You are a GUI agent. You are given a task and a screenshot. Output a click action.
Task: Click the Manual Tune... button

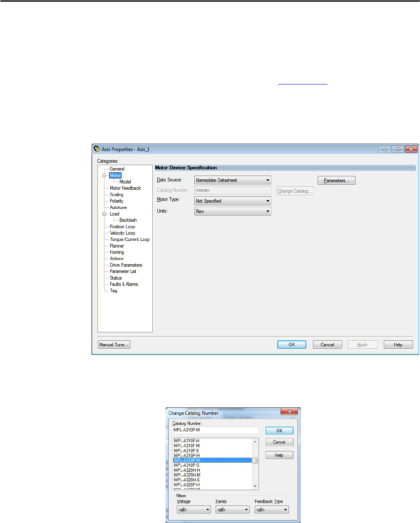[114, 345]
